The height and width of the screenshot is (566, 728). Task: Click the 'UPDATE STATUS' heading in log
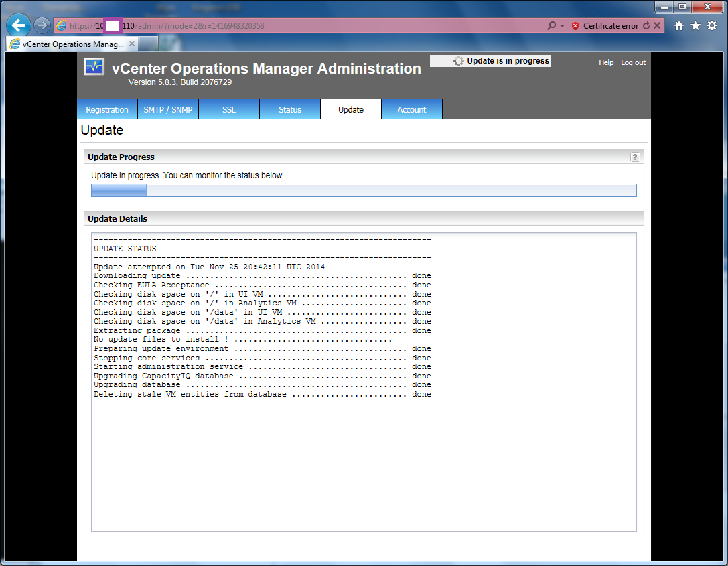point(125,249)
